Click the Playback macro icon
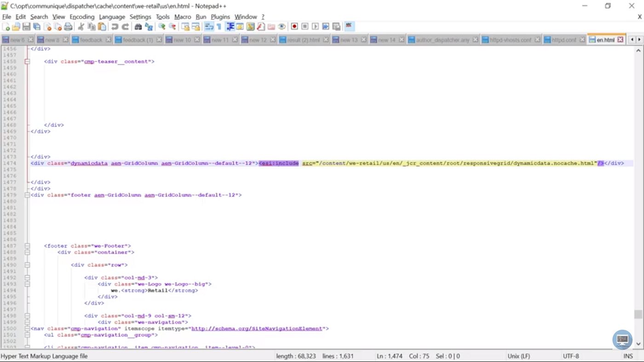This screenshot has height=362, width=644. click(315, 27)
